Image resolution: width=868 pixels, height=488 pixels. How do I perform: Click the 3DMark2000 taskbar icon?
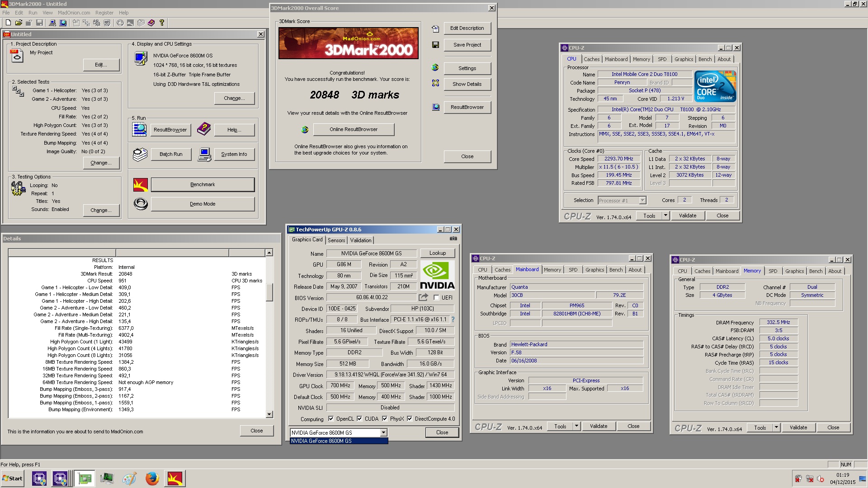pyautogui.click(x=175, y=478)
